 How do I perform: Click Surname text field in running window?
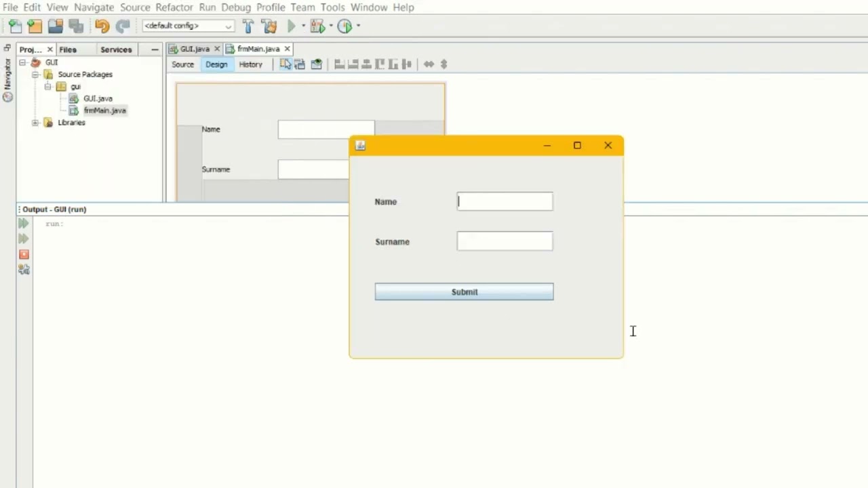505,241
